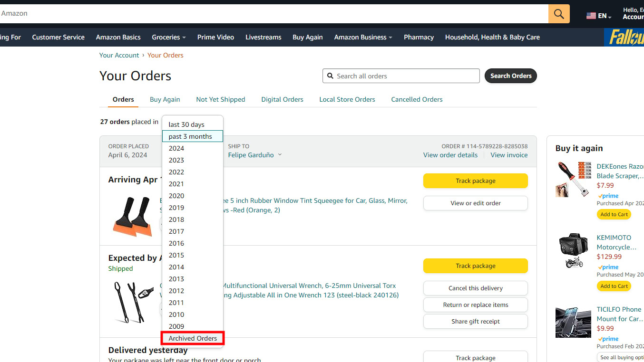This screenshot has height=362, width=644.
Task: Click the Fallout banner advertisement
Action: click(624, 37)
